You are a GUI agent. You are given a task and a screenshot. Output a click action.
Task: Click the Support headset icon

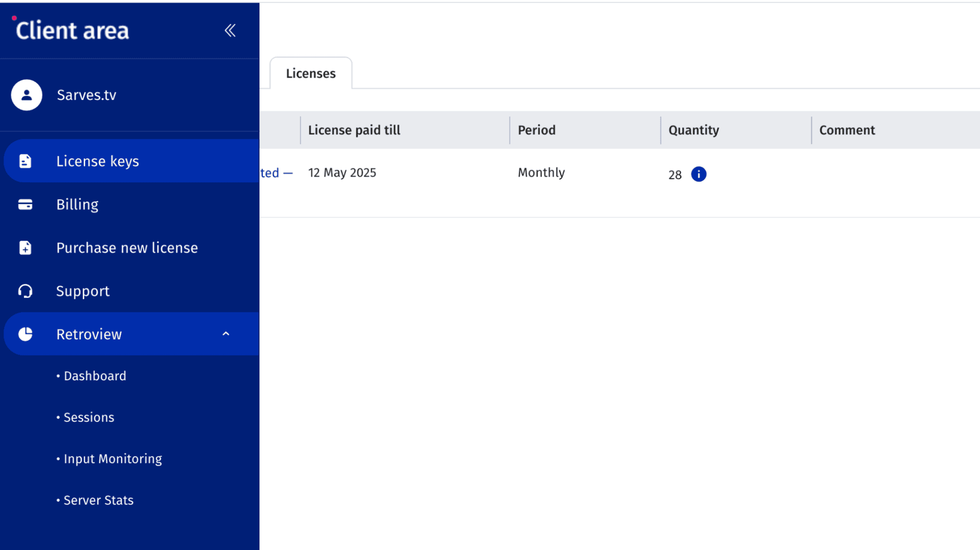click(25, 291)
